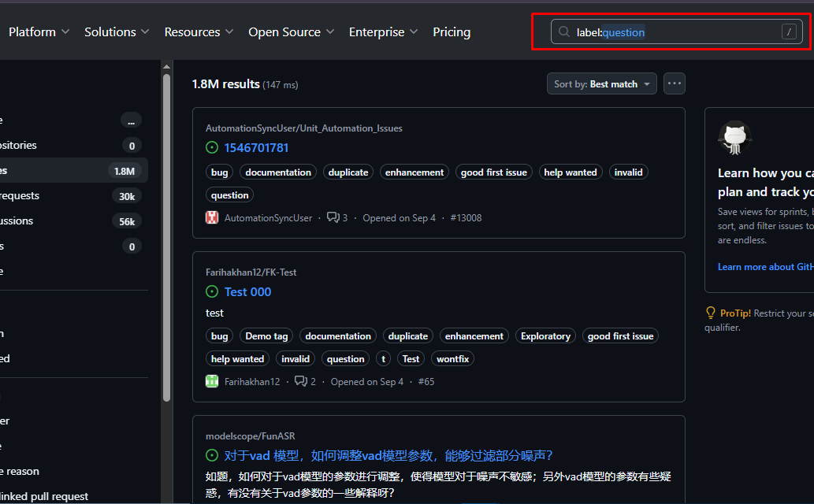Screen dimensions: 814x504
Task: Select the pull requests filter showing 30k
Action: (72, 195)
